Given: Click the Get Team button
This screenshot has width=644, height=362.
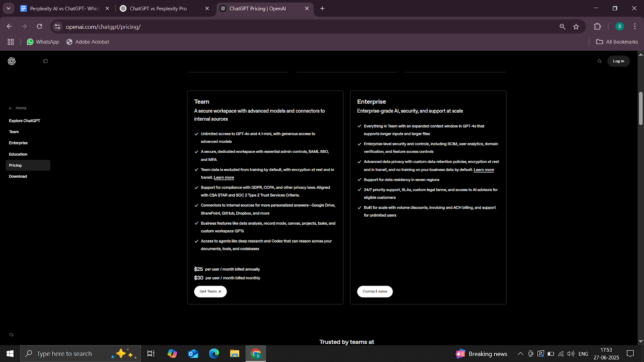Looking at the screenshot, I should tap(210, 292).
